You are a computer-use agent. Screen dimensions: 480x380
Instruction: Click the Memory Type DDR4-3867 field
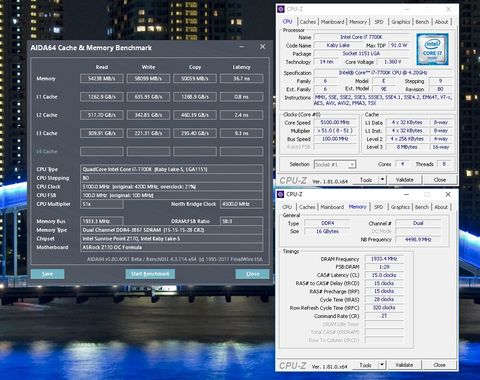[172, 230]
